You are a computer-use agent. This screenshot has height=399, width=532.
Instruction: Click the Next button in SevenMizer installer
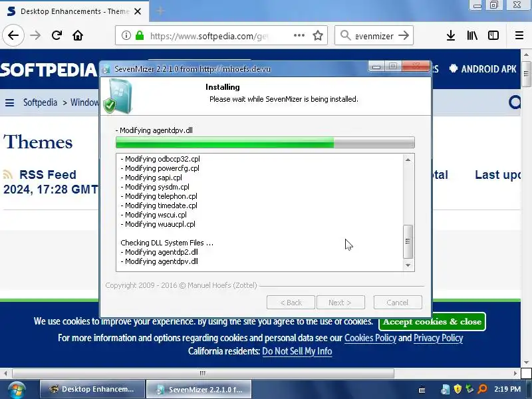[x=340, y=303]
